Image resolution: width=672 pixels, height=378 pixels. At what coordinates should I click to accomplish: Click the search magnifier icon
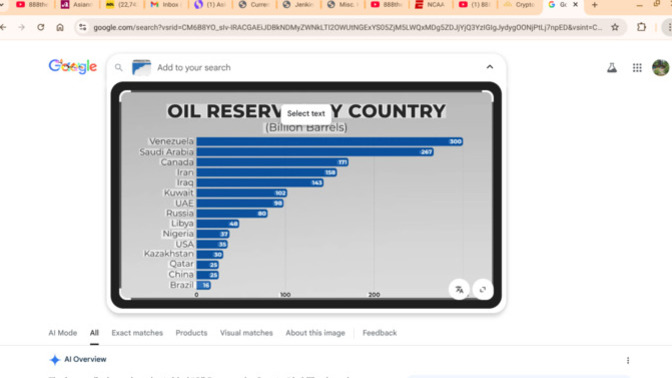119,67
